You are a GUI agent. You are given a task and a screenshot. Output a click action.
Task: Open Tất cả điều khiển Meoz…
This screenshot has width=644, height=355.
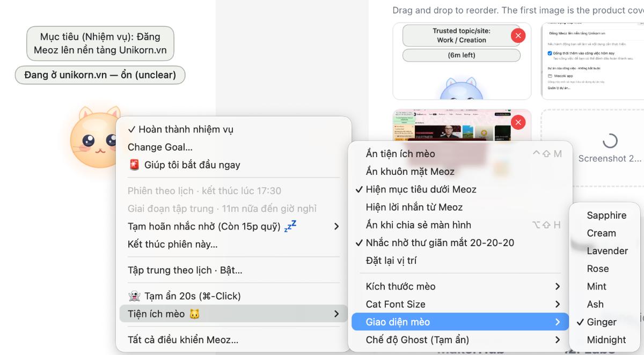pyautogui.click(x=233, y=339)
